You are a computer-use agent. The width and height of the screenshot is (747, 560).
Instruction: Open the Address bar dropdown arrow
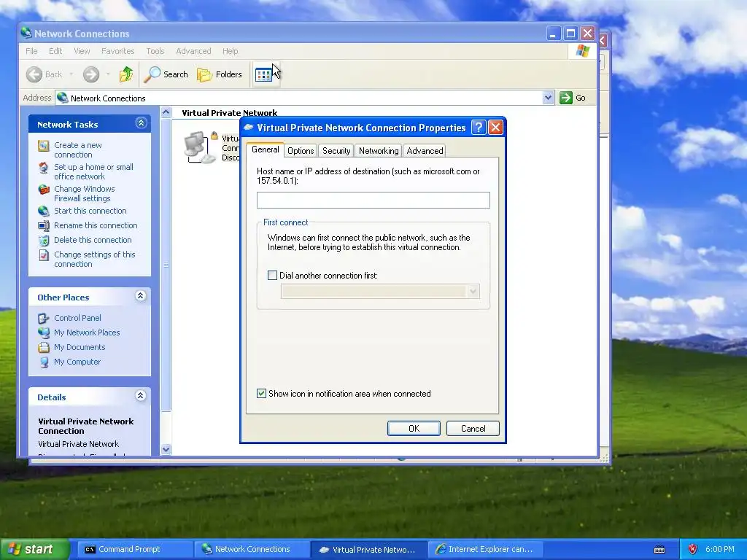[x=548, y=98]
